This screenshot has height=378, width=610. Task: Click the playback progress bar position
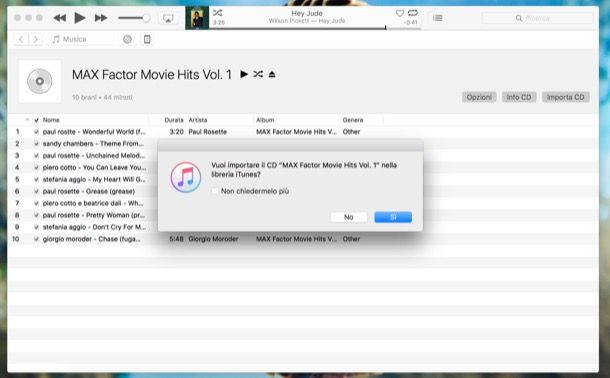386,28
